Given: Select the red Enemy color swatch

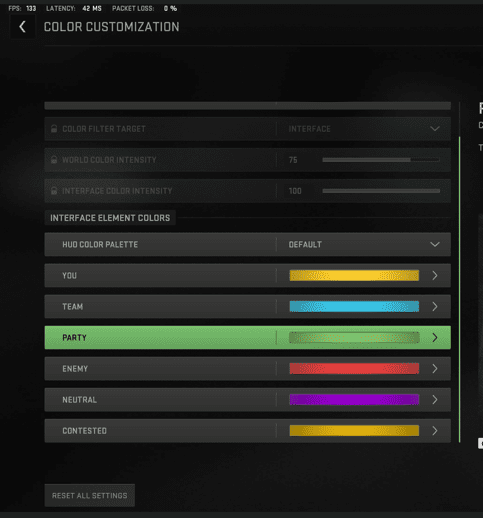Looking at the screenshot, I should 354,369.
